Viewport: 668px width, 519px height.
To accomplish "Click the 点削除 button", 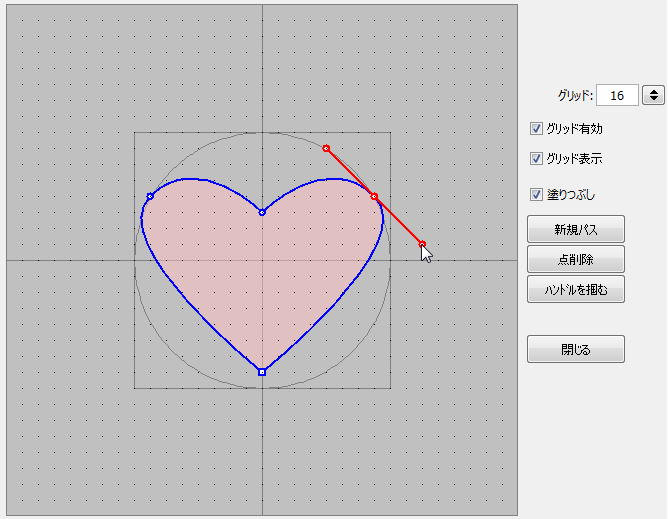I will click(576, 259).
